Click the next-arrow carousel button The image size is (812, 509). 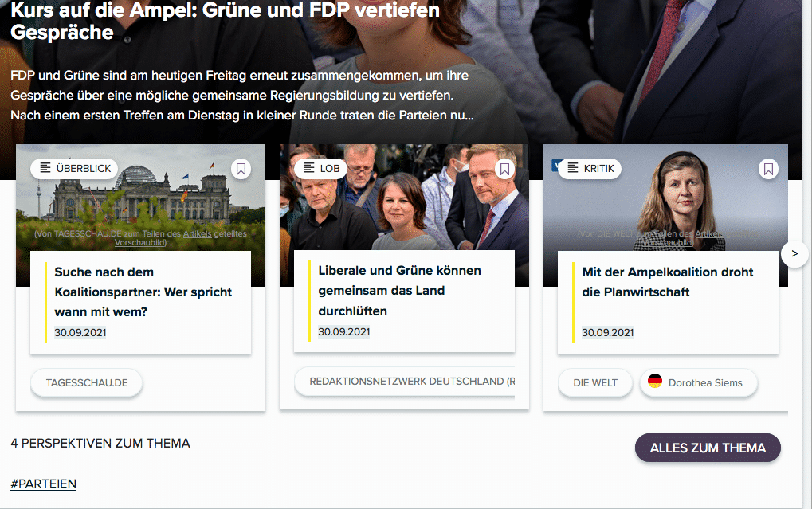[794, 254]
